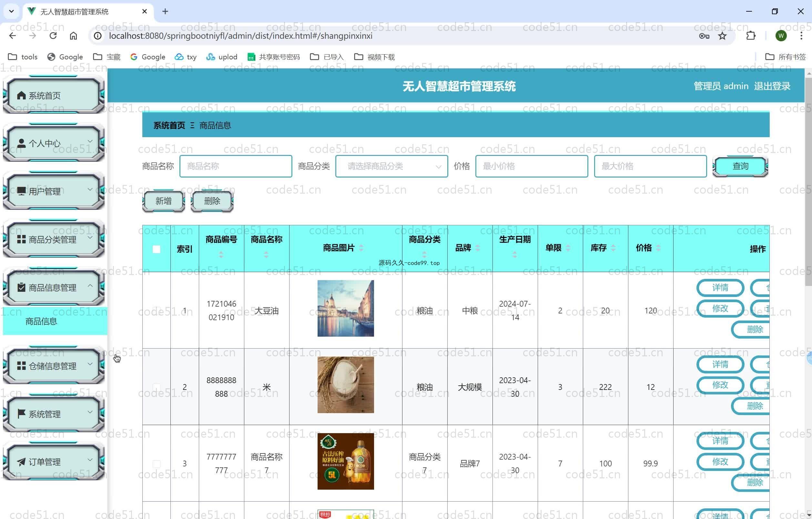Open the tab search dropdown arrow

coord(12,12)
